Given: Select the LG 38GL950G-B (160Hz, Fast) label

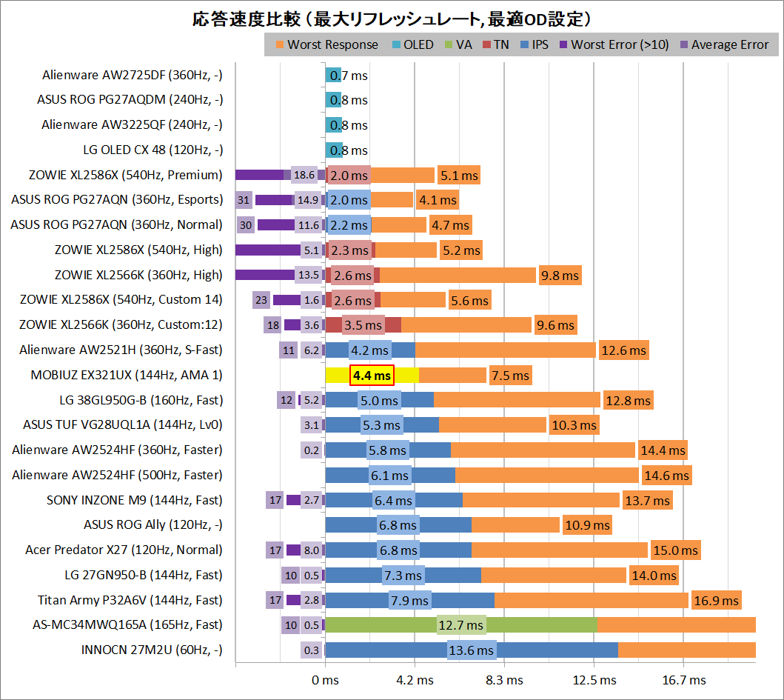Looking at the screenshot, I should (x=141, y=400).
